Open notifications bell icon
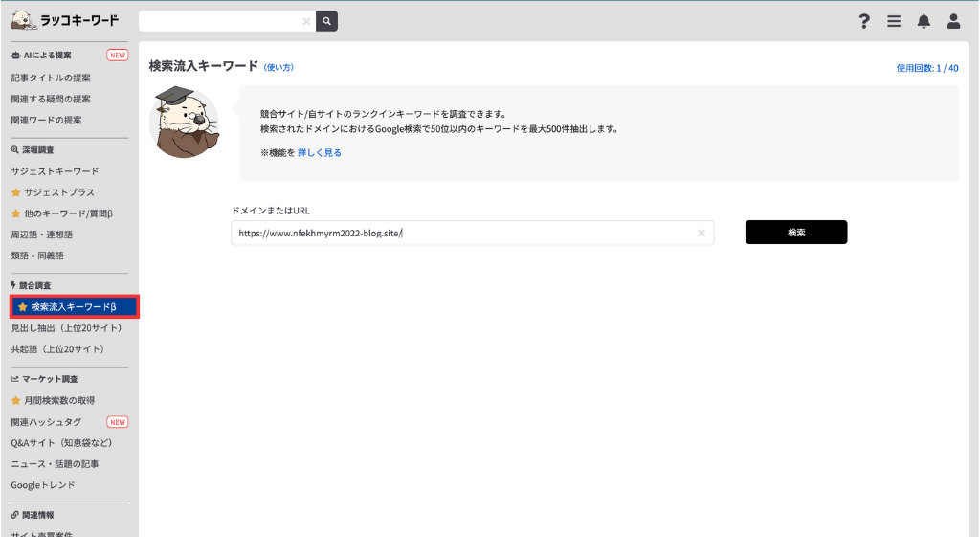The height and width of the screenshot is (537, 980). point(924,21)
